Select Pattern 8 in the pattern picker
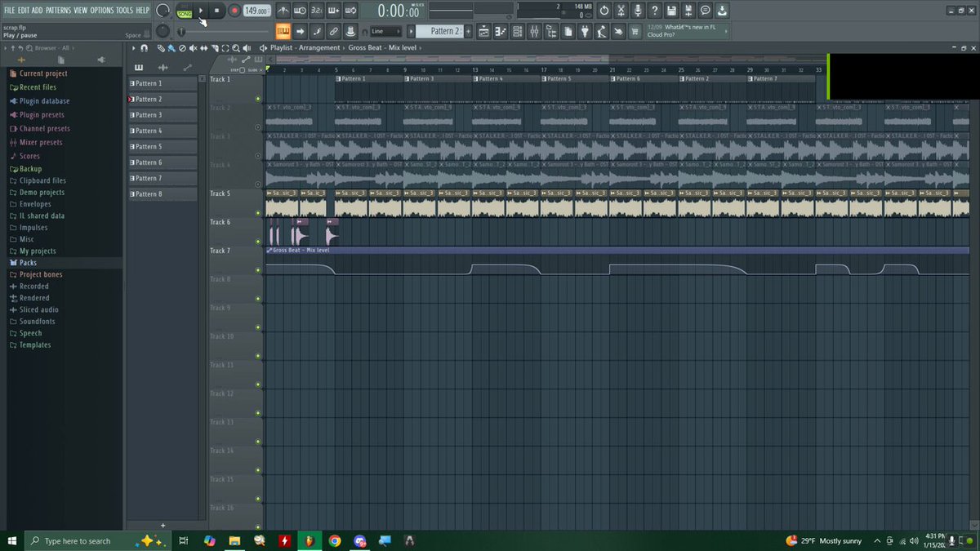980x551 pixels. 163,194
